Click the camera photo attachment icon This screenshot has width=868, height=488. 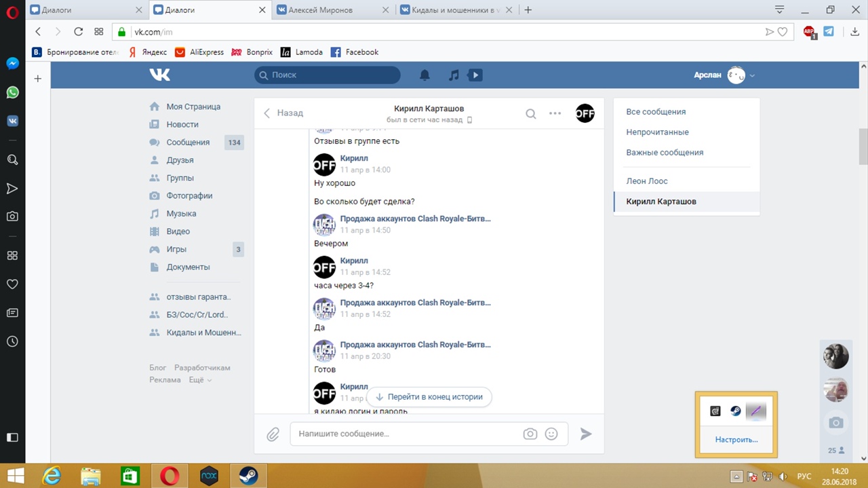point(530,434)
